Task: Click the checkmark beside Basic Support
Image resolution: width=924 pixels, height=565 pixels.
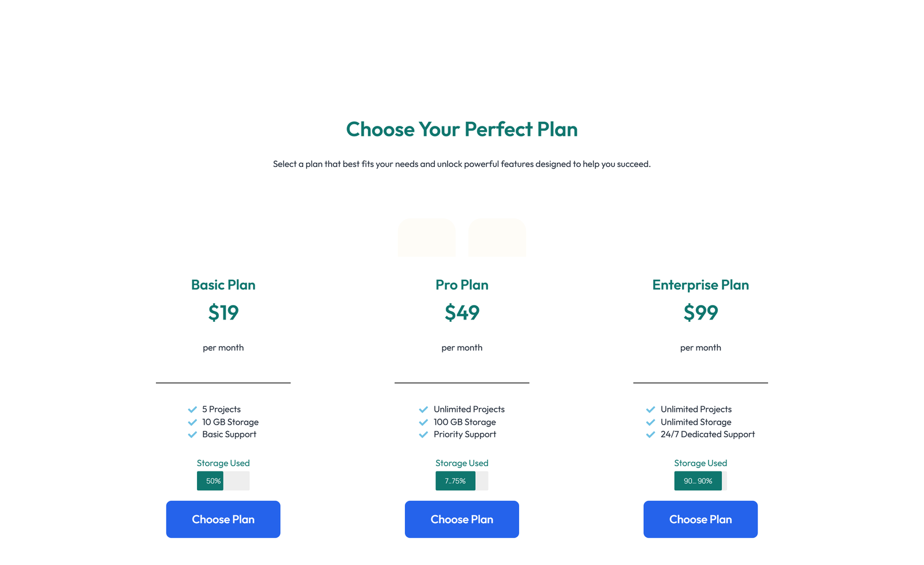Action: click(192, 434)
